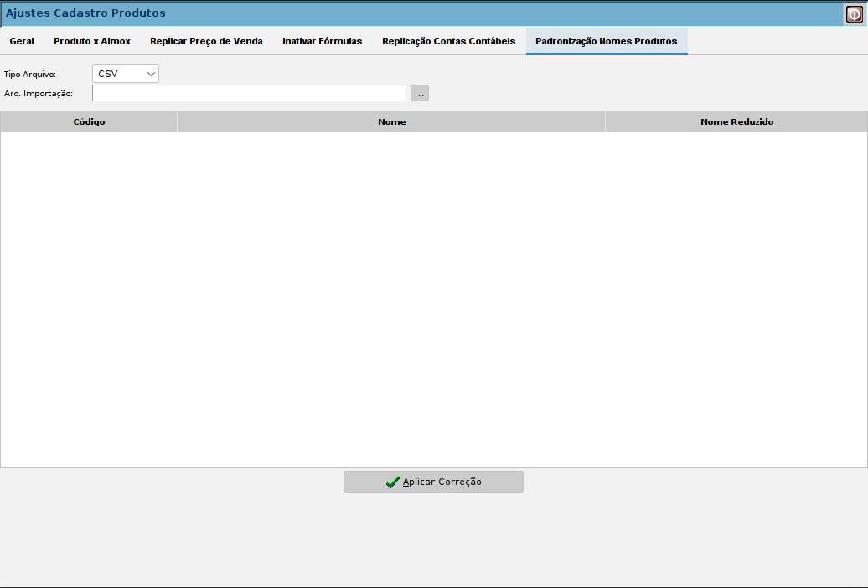Open the import file browse '...' button
Image resolution: width=868 pixels, height=588 pixels.
tap(420, 94)
